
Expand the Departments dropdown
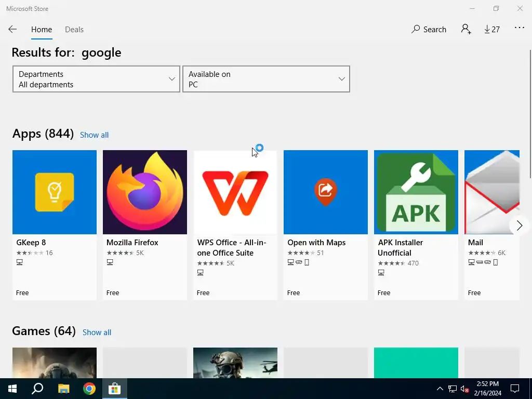[96, 79]
